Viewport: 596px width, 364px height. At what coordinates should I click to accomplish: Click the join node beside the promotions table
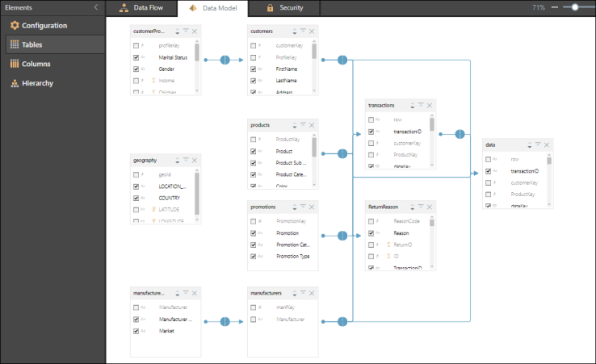click(x=342, y=236)
